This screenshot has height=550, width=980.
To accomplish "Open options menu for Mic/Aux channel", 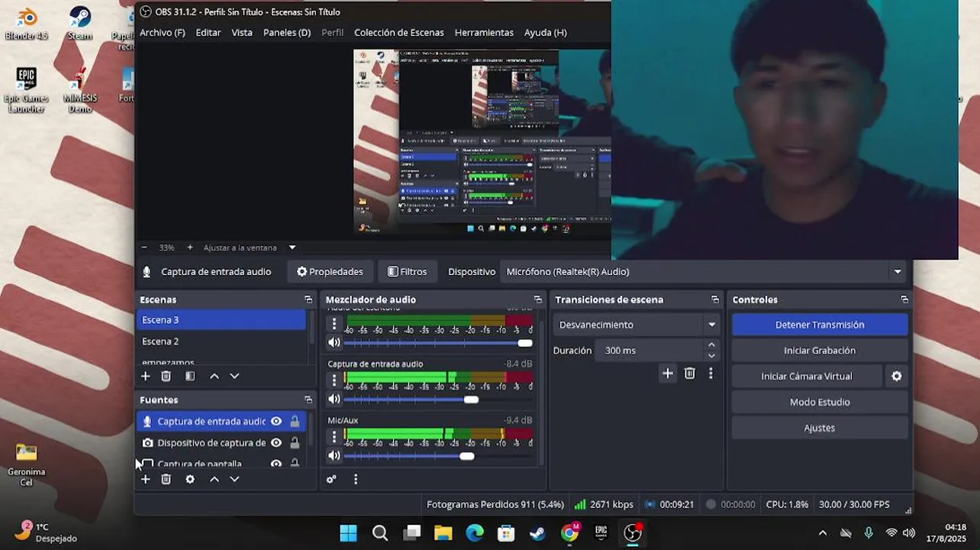I will [x=334, y=436].
